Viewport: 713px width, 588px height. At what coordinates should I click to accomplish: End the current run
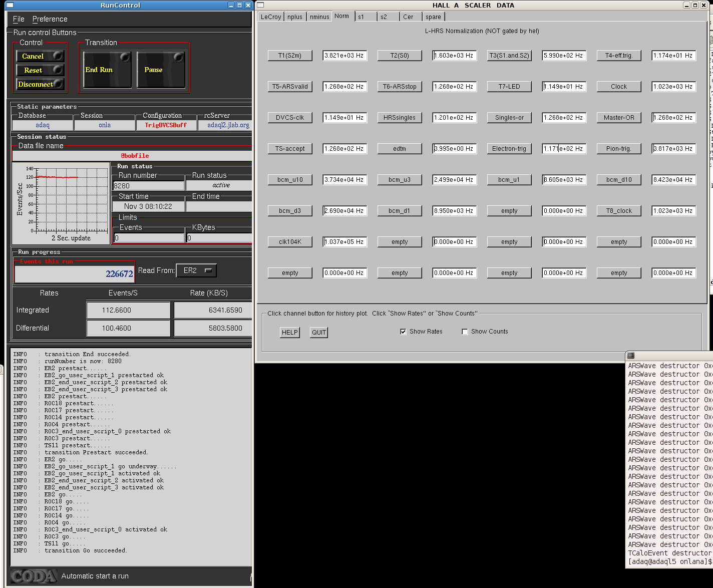107,70
